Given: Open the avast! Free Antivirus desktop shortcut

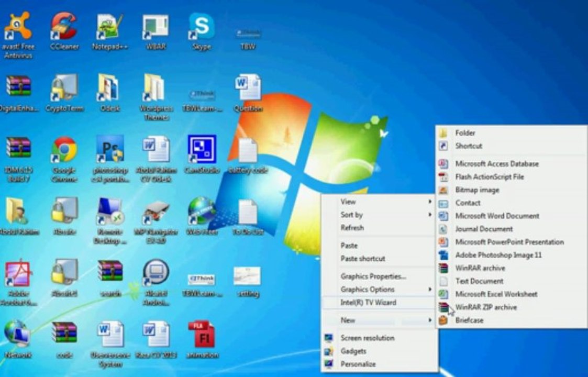Looking at the screenshot, I should (x=18, y=35).
